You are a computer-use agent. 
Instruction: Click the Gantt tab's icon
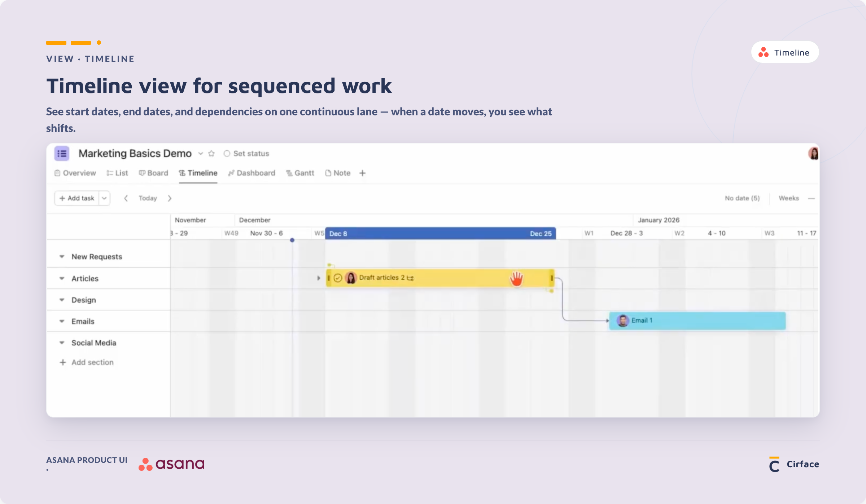[x=289, y=173]
